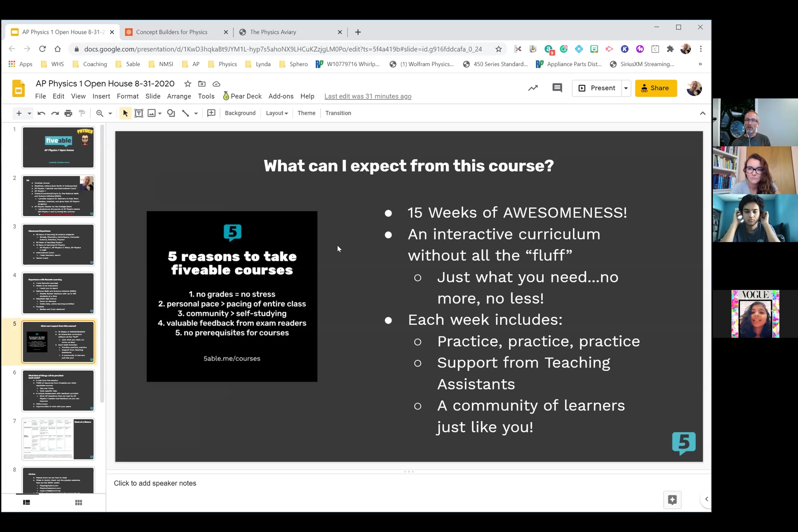Screen dimensions: 798x532
Task: Switch to filmstrip view button
Action: [x=27, y=502]
